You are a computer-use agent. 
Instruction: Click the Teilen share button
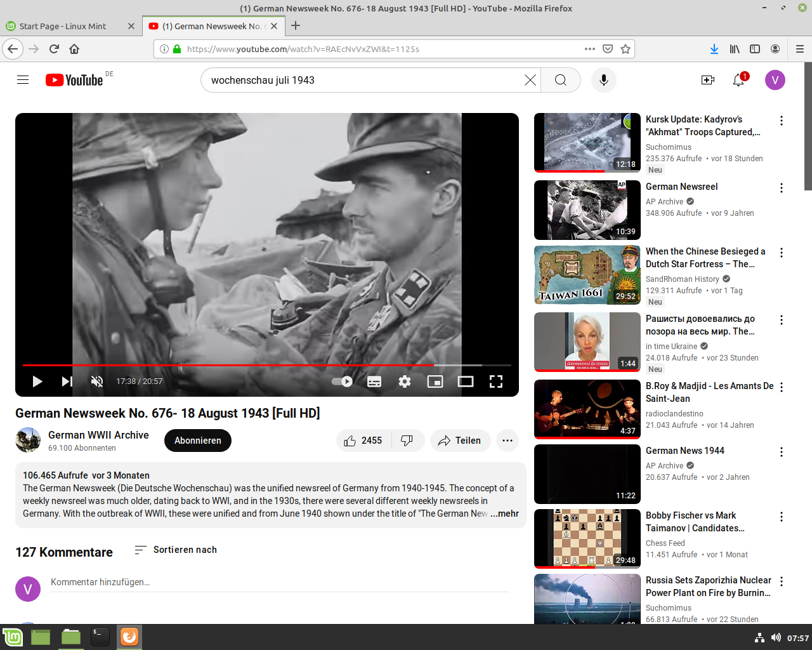pyautogui.click(x=461, y=441)
